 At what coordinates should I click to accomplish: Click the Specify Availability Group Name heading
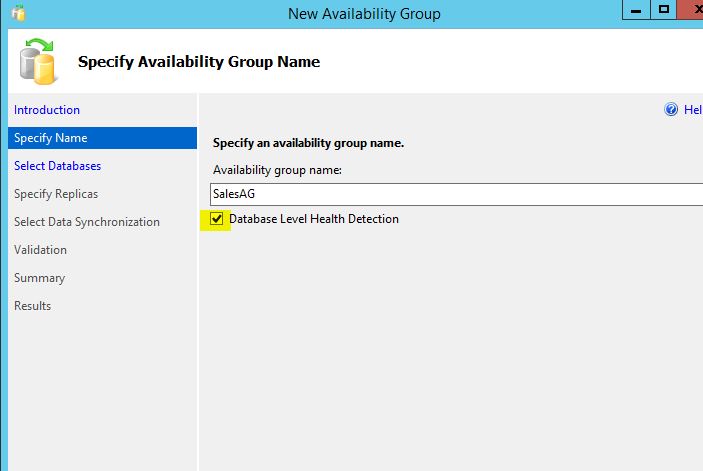coord(199,62)
